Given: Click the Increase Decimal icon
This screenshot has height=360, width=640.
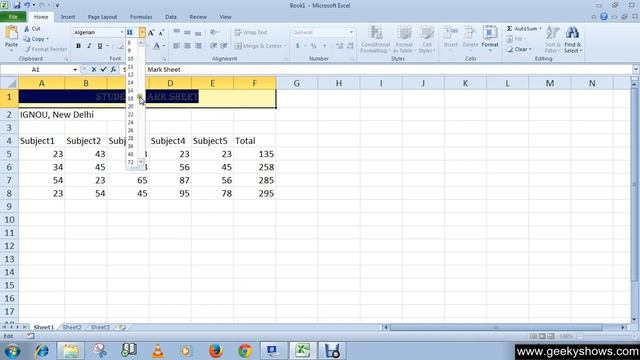Looking at the screenshot, I should point(340,46).
